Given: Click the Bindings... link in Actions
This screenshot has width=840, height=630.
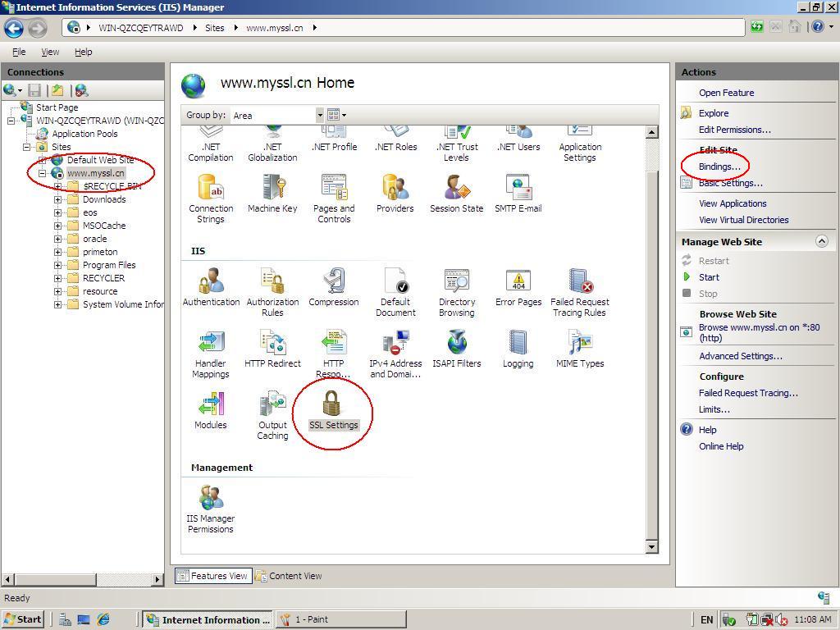Looking at the screenshot, I should pyautogui.click(x=719, y=167).
